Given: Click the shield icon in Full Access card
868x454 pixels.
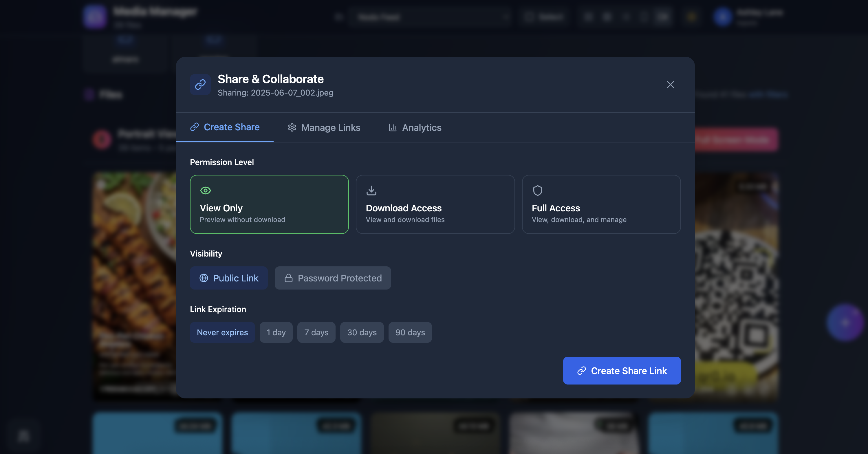Looking at the screenshot, I should [537, 191].
